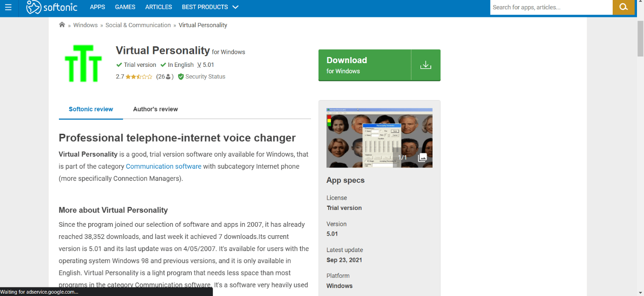644x296 pixels.
Task: Click the Softonic logo
Action: pos(51,7)
